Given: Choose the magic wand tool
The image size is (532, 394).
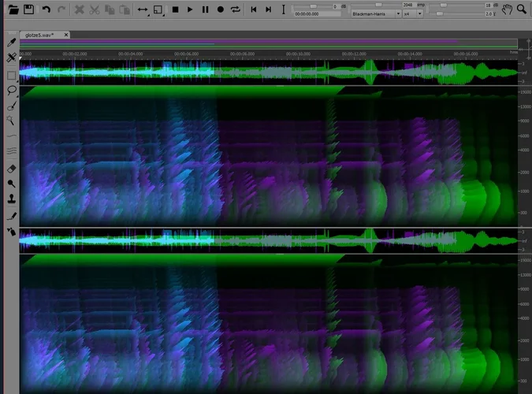Looking at the screenshot, I should pos(11,121).
